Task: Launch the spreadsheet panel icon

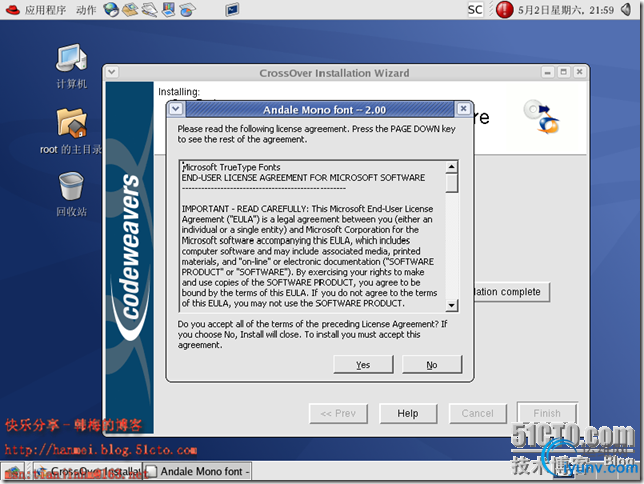Action: 187,10
